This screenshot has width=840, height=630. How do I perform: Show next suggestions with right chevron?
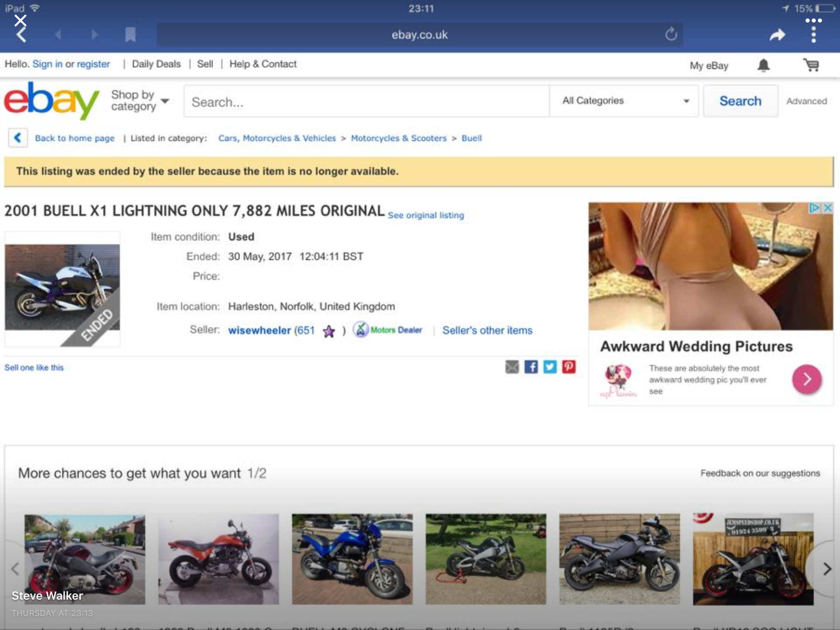(x=827, y=568)
